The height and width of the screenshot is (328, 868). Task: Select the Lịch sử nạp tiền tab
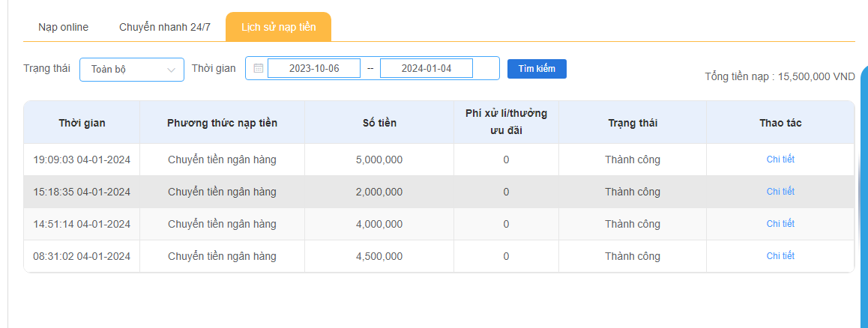(x=278, y=27)
